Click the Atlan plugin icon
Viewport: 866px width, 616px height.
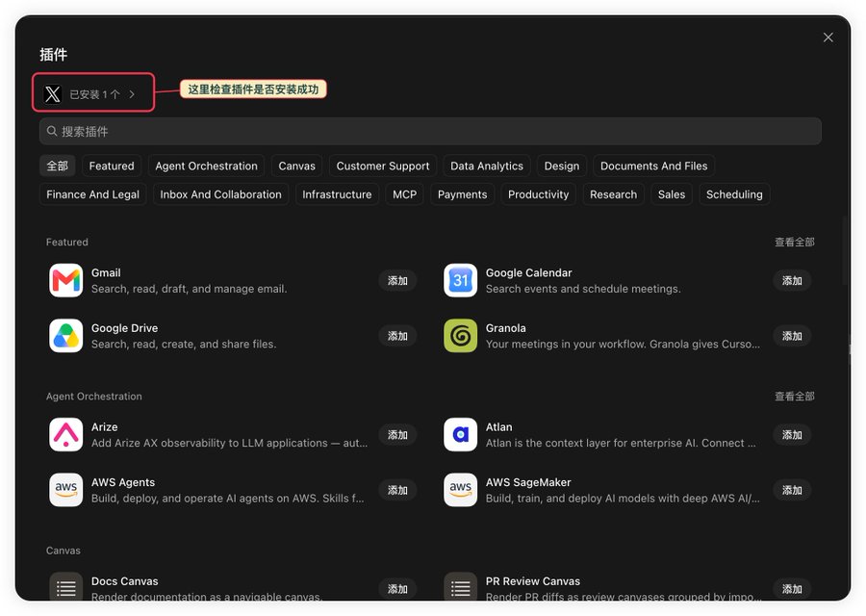[460, 435]
